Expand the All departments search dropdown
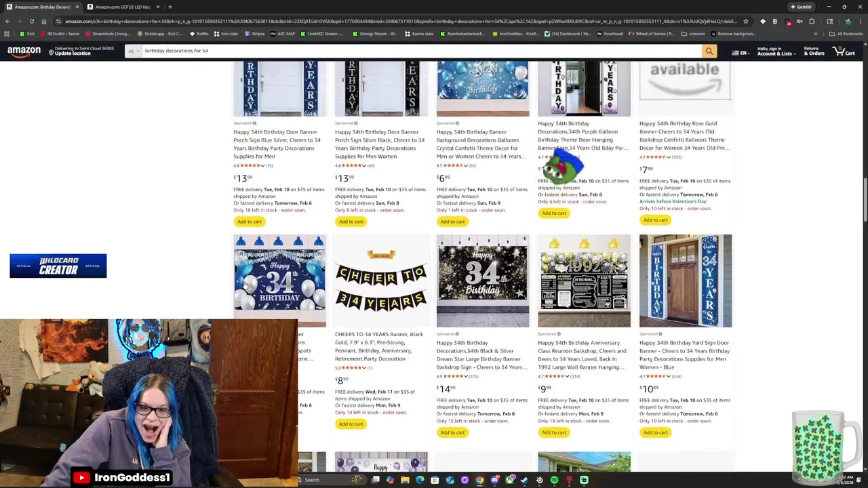 [134, 51]
